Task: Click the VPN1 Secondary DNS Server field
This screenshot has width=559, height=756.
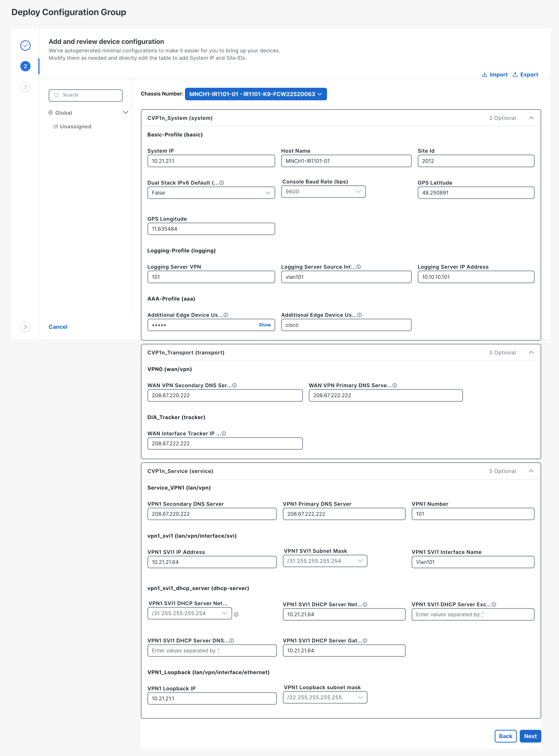Action: tap(212, 514)
